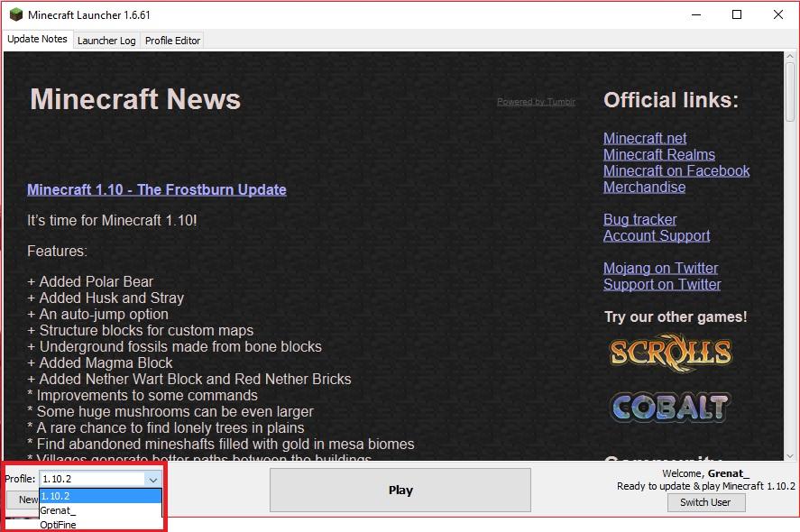Open the Merchandise link
800x532 pixels.
click(644, 188)
